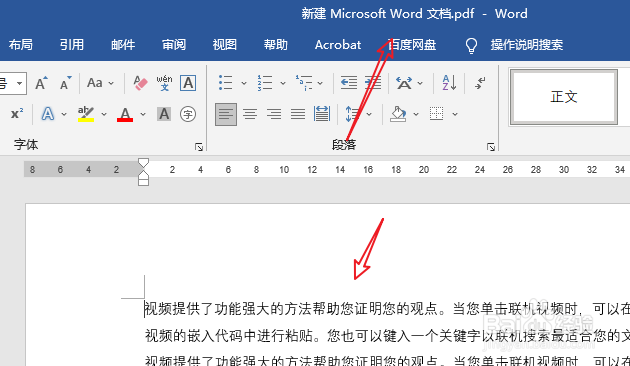Expand the highlight color dropdown arrow
Viewport: 630px width, 366px height.
(x=104, y=115)
